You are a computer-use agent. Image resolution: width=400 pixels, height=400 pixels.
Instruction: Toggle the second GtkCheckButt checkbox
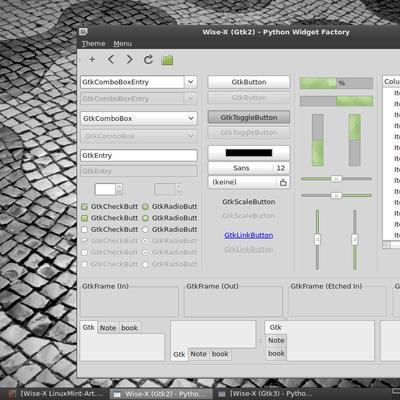[85, 218]
